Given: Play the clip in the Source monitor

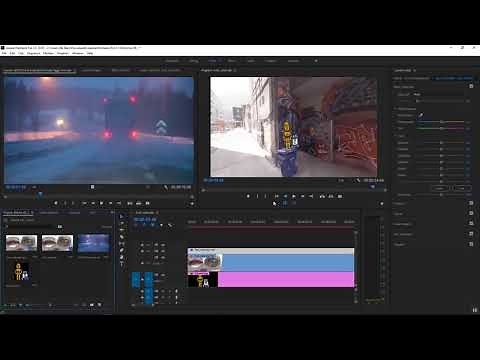Looking at the screenshot, I should pyautogui.click(x=102, y=203).
